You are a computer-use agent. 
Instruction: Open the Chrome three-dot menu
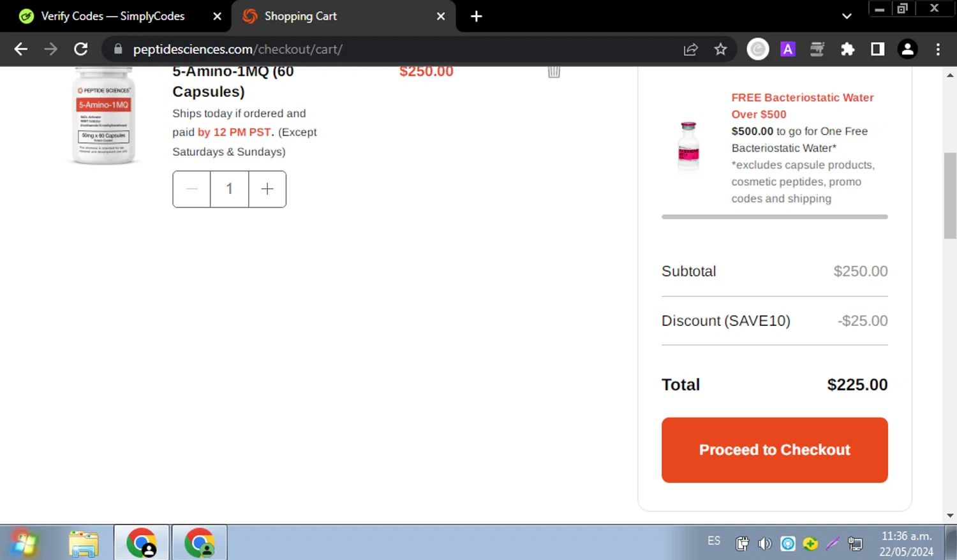click(x=938, y=49)
